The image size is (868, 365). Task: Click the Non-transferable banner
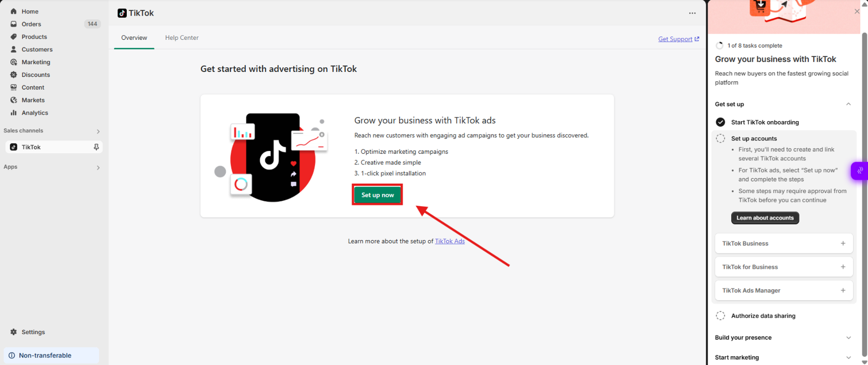pos(51,356)
